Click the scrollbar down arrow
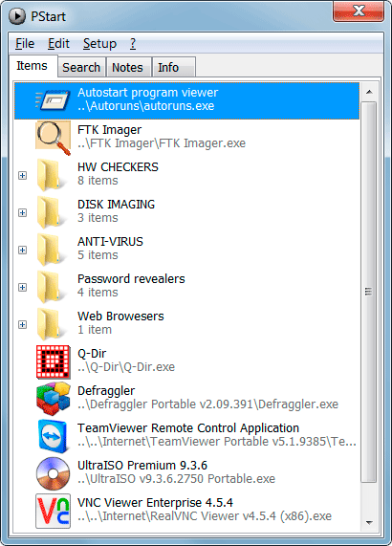Viewport: 392px width, 546px height. click(369, 522)
